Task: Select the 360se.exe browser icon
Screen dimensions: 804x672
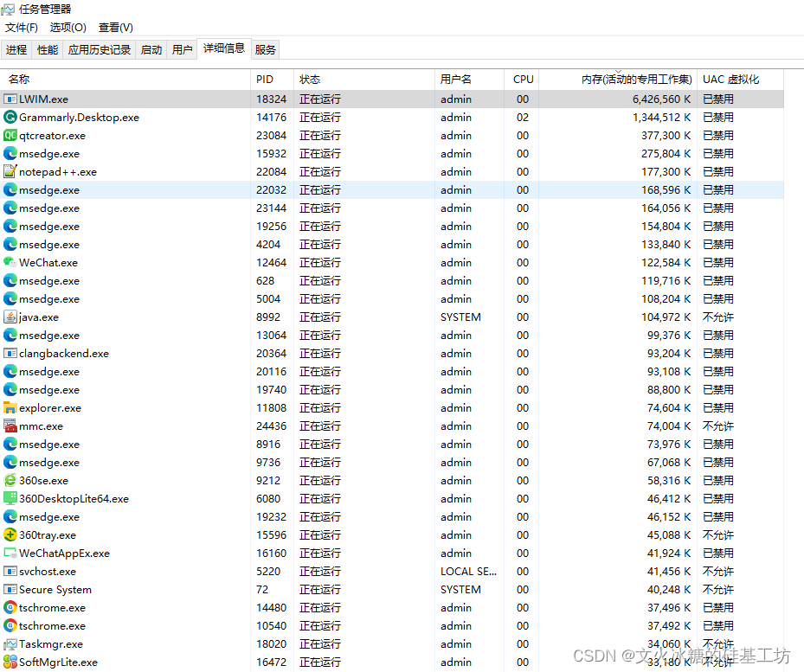Action: click(x=10, y=480)
